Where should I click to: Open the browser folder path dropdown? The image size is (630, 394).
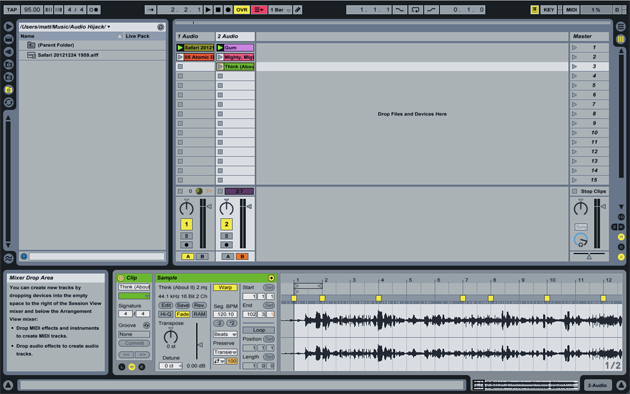[x=65, y=27]
